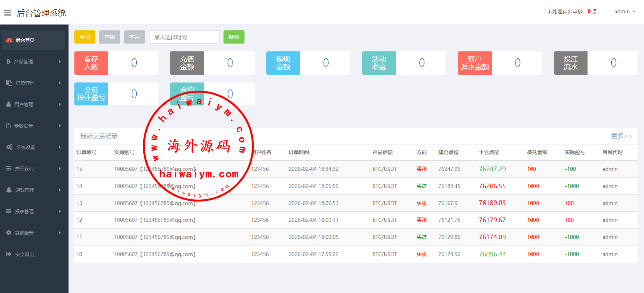The image size is (644, 293).
Task: Open the admin user dropdown
Action: 624,11
